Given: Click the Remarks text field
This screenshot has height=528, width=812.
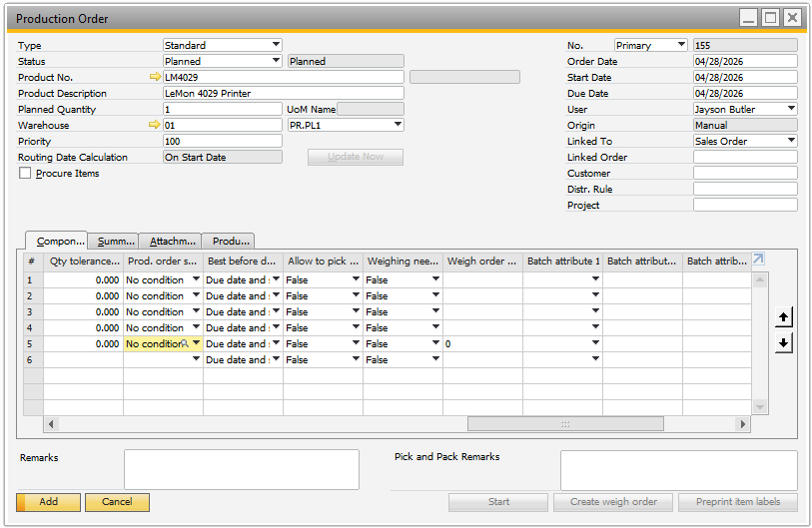Looking at the screenshot, I should [241, 469].
